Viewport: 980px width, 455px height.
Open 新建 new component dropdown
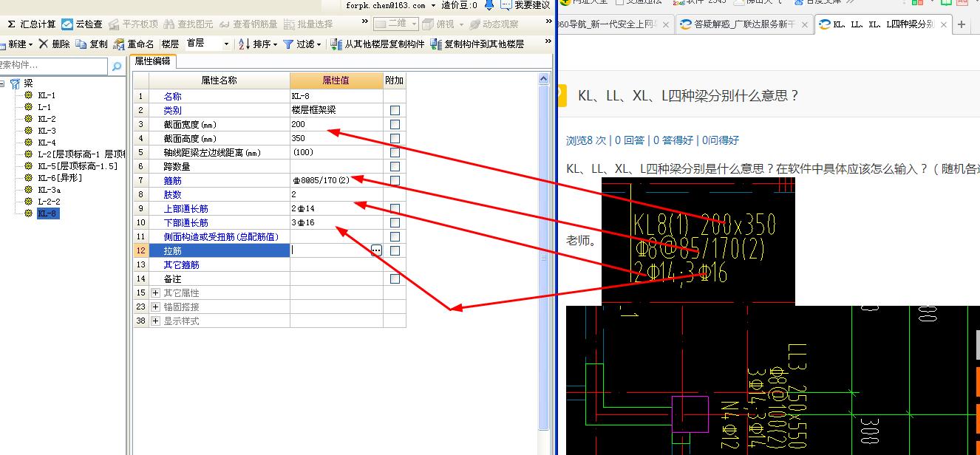click(x=18, y=44)
